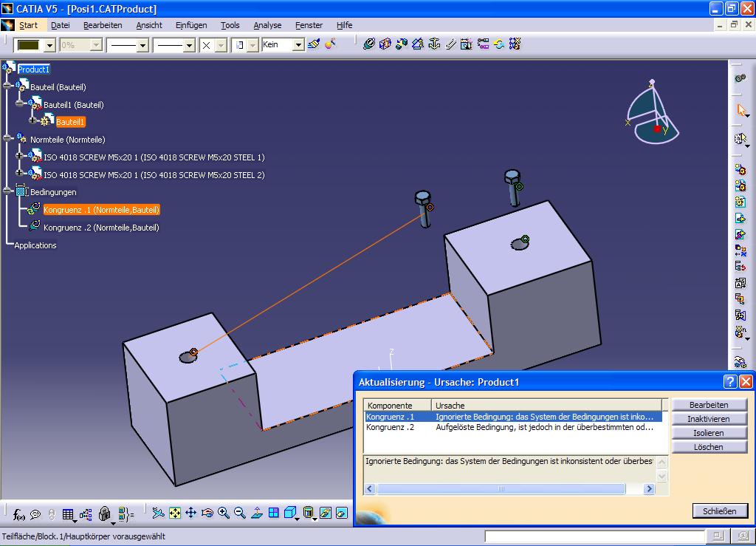Click the Normal View icon
This screenshot has width=756, height=546.
[257, 513]
